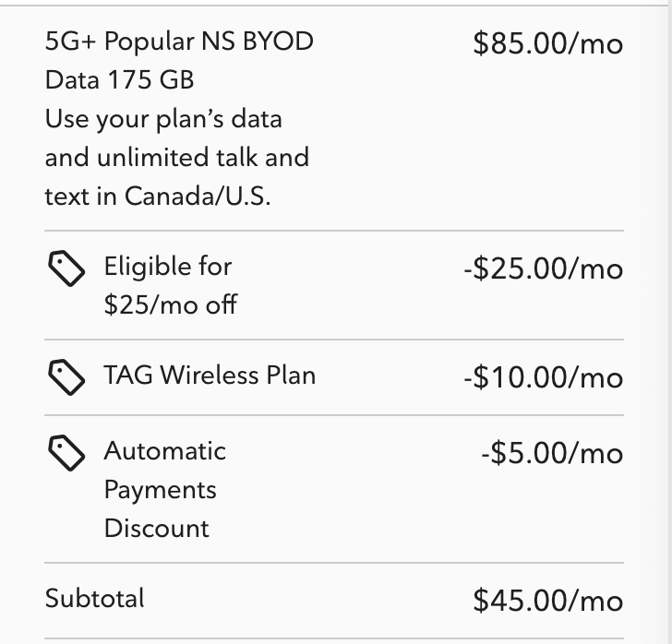The height and width of the screenshot is (644, 672).
Task: Click the -$10.00/mo discount amount
Action: (x=543, y=377)
